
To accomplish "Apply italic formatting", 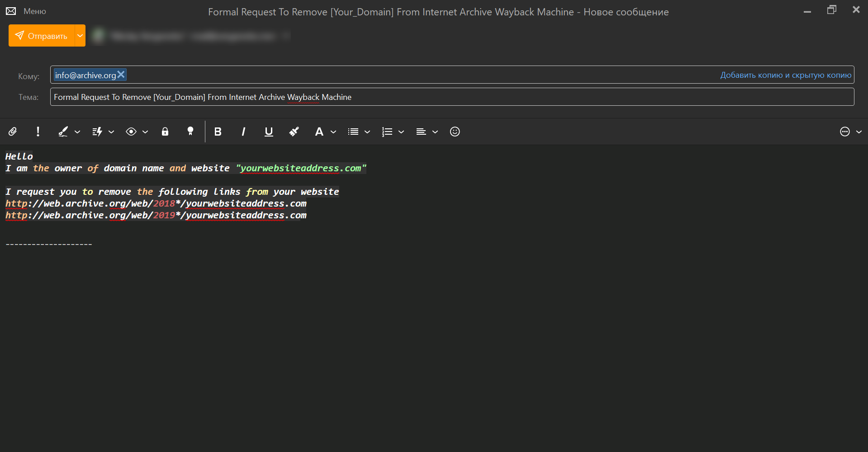I will click(243, 132).
